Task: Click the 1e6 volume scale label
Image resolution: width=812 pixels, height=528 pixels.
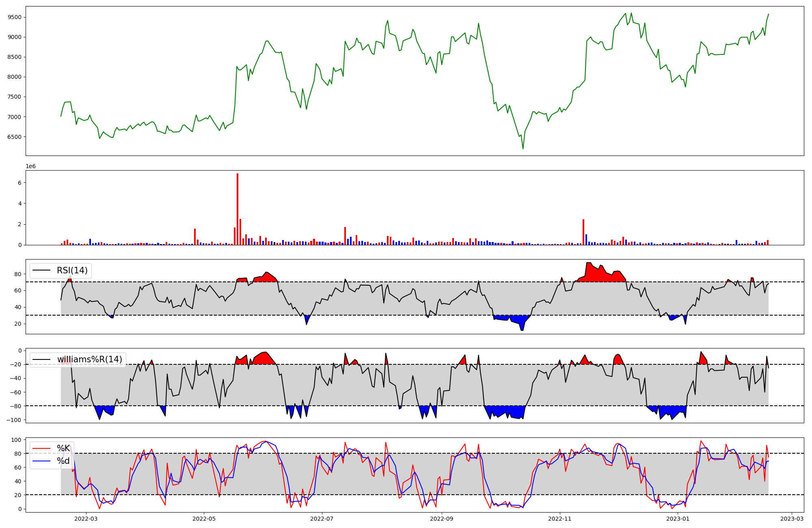Action: pyautogui.click(x=31, y=167)
